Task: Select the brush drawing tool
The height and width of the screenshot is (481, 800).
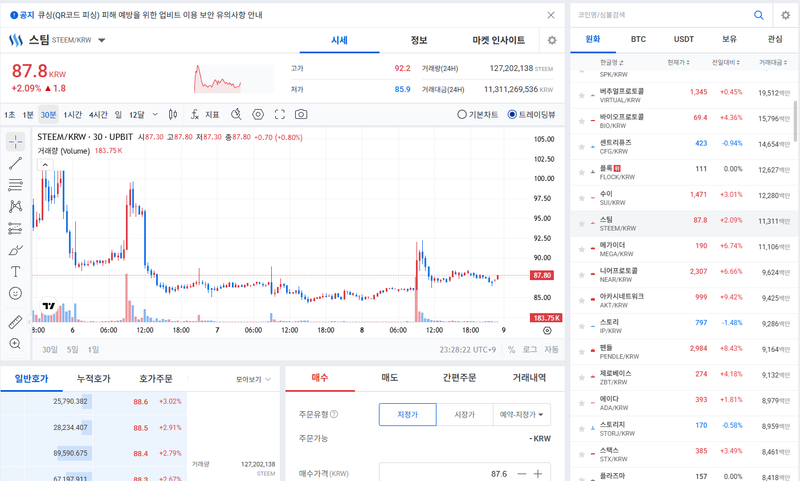Action: pyautogui.click(x=15, y=250)
